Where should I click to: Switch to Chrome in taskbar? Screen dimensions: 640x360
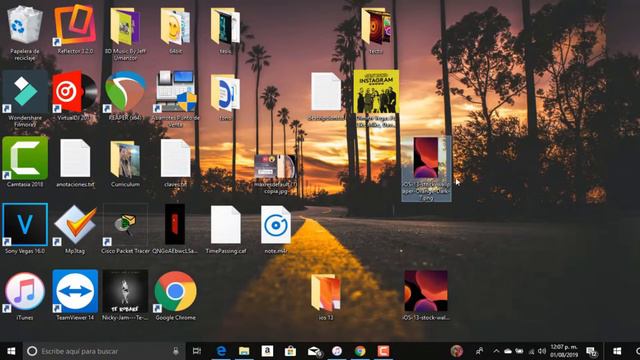point(360,351)
